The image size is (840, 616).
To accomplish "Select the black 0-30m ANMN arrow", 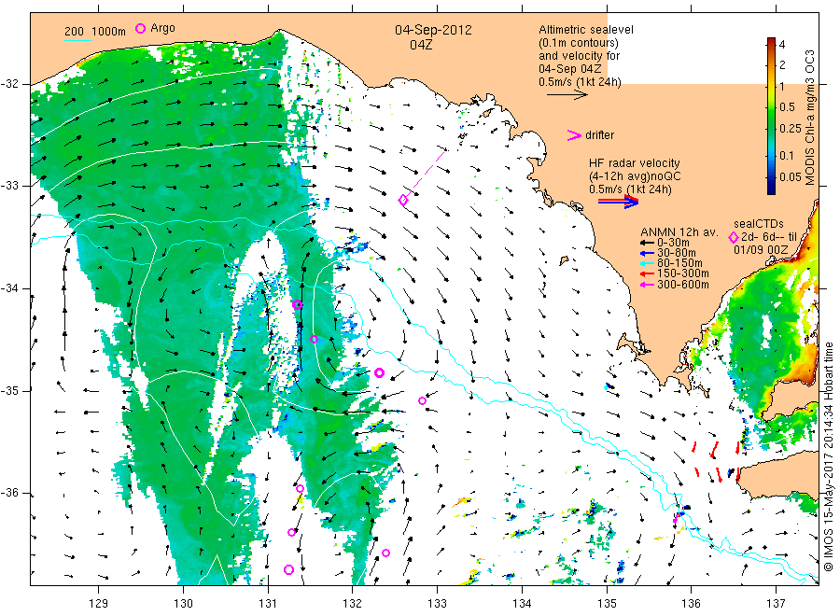I will (648, 243).
